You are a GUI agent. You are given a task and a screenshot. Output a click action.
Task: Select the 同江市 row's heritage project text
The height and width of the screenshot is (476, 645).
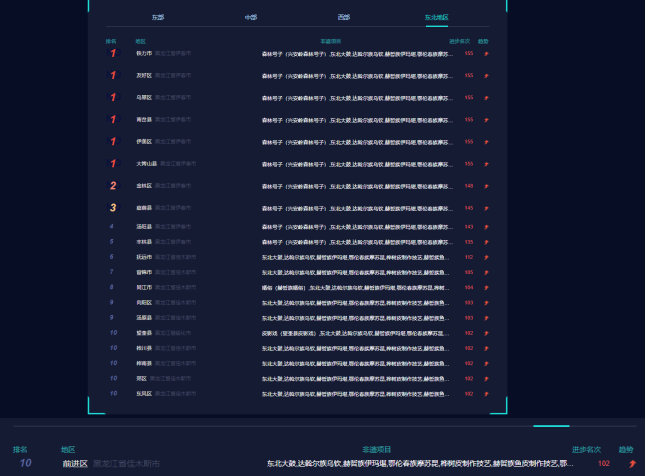352,287
